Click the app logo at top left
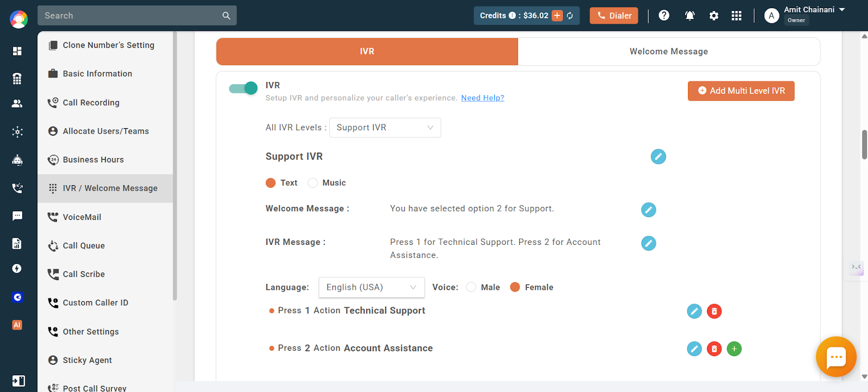The height and width of the screenshot is (392, 868). click(18, 19)
